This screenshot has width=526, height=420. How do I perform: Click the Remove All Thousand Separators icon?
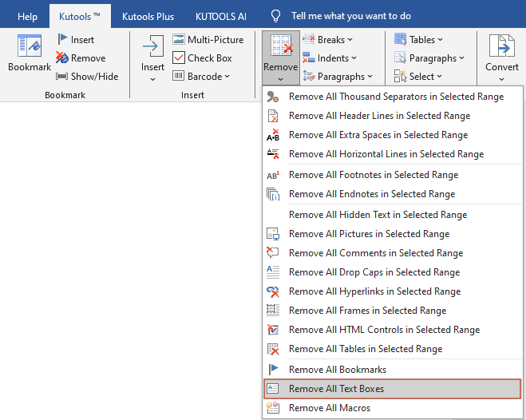pos(273,97)
